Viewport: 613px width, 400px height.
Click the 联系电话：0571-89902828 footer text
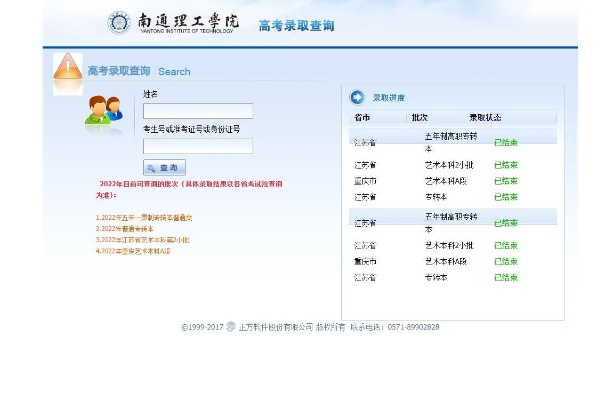tap(395, 327)
